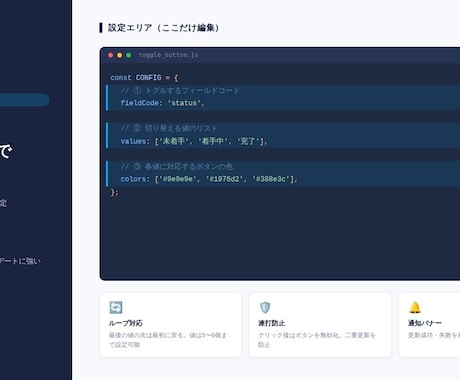This screenshot has height=380, width=460.
Task: Click the 連打防止 card title
Action: pyautogui.click(x=271, y=323)
